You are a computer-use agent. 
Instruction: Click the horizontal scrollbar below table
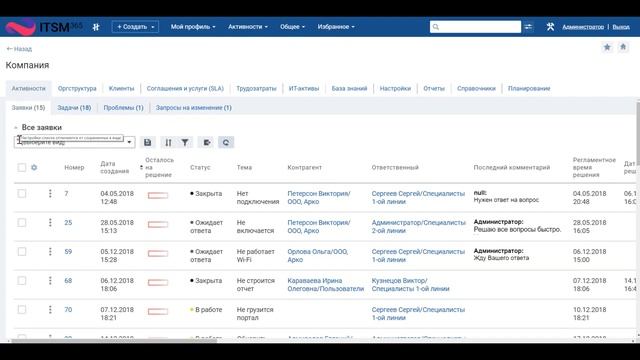click(114, 340)
